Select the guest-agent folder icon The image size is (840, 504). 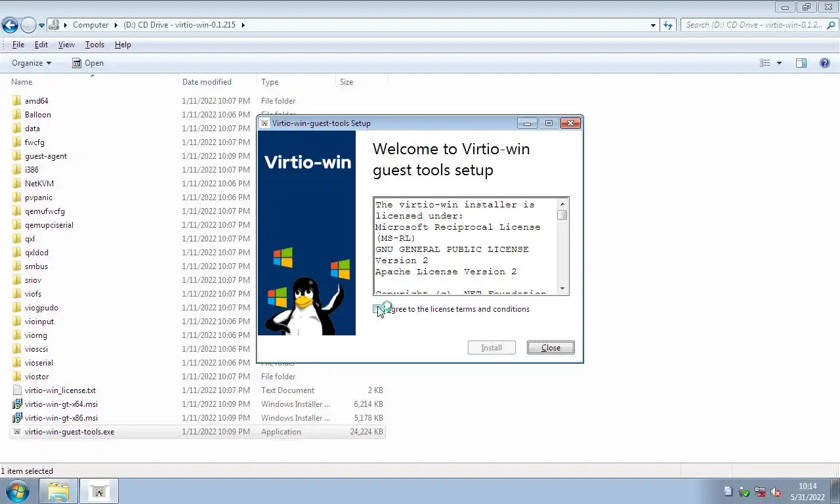tap(17, 156)
